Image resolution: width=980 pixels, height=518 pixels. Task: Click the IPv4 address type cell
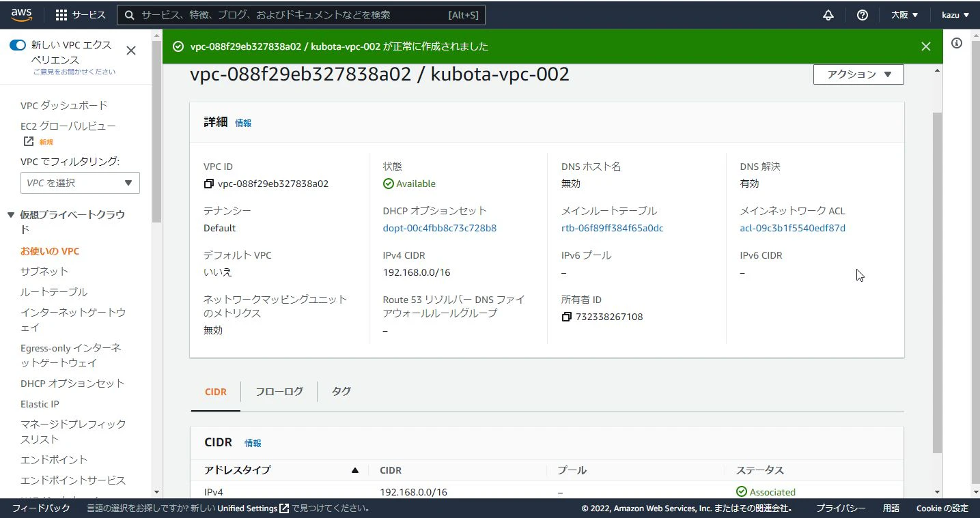[215, 492]
